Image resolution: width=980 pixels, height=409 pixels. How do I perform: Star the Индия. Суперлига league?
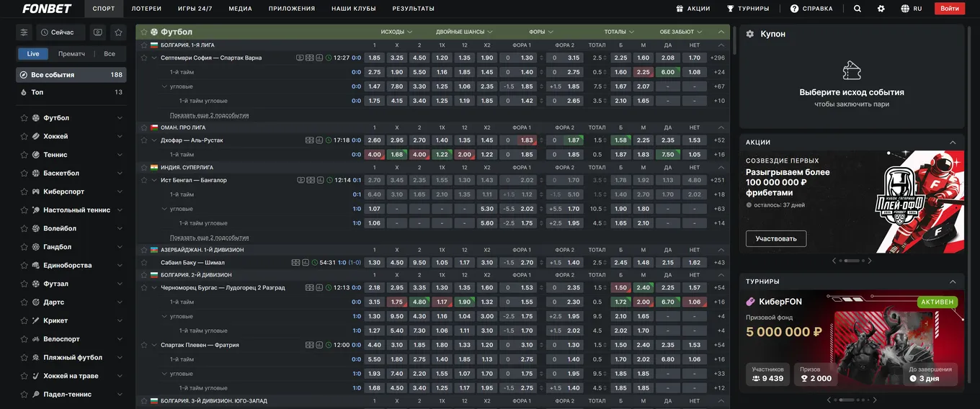click(144, 167)
